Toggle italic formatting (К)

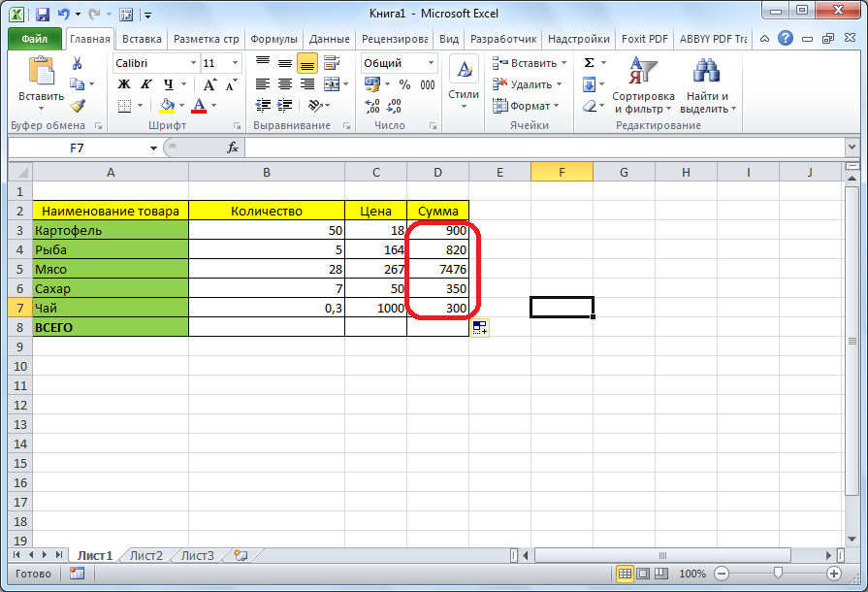click(146, 84)
